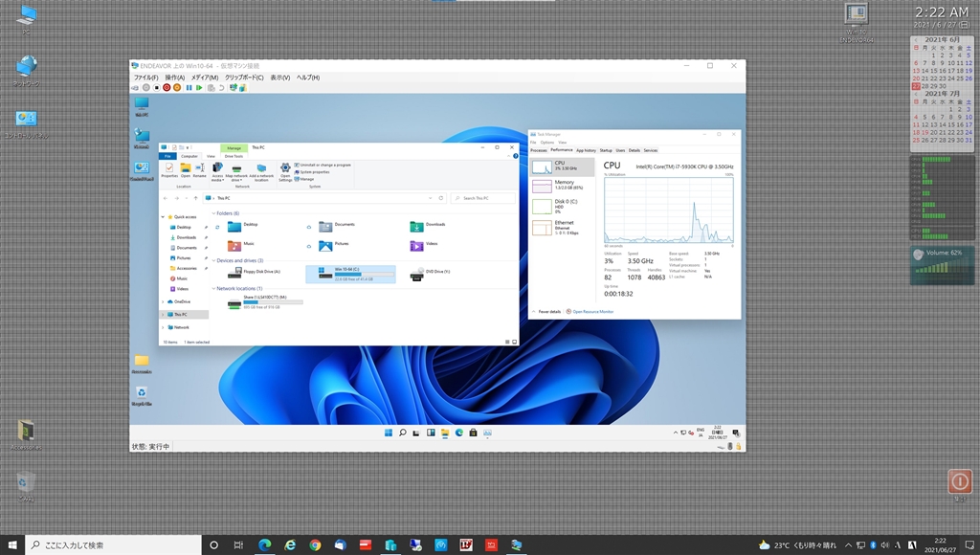Collapse the Folders (6) group

tap(213, 213)
